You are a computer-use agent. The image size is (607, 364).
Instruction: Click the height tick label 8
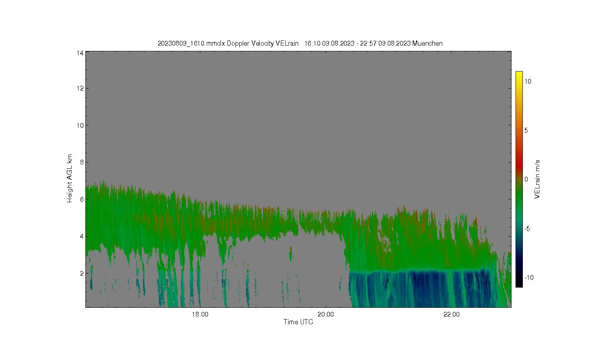(82, 162)
